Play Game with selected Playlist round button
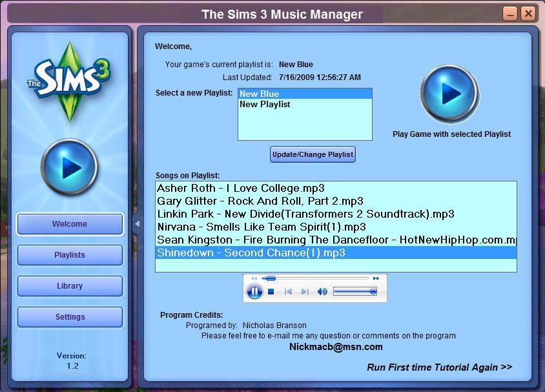 [x=450, y=93]
